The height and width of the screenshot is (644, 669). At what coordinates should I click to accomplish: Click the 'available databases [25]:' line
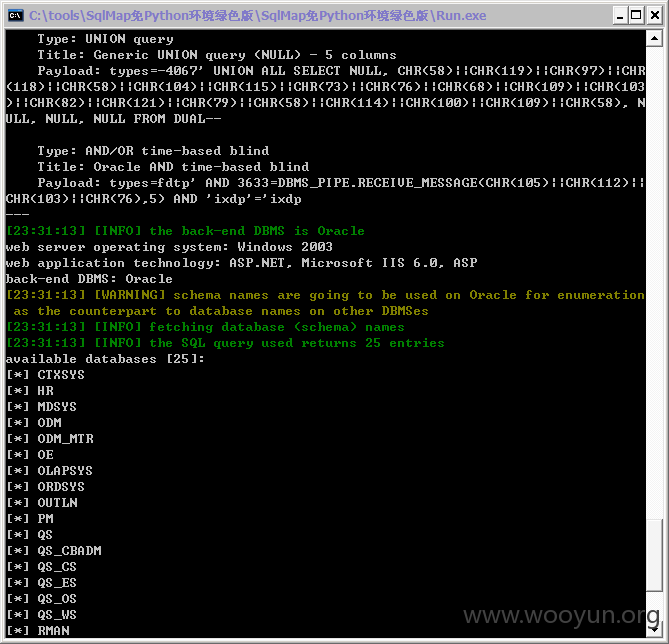tap(105, 359)
